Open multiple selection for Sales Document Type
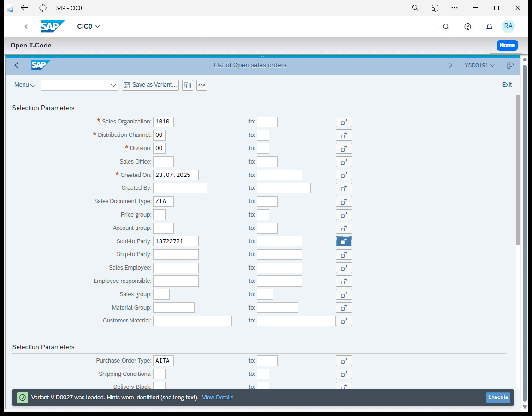532x416 pixels. pos(344,201)
